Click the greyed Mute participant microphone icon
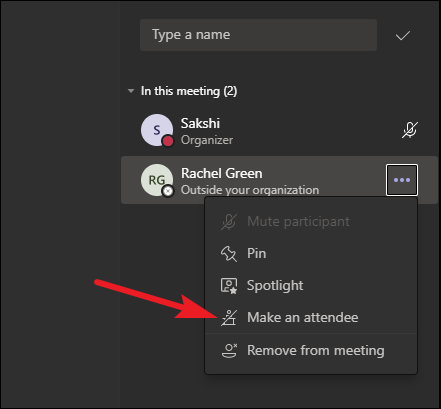Viewport: 441px width, 409px height. click(229, 222)
